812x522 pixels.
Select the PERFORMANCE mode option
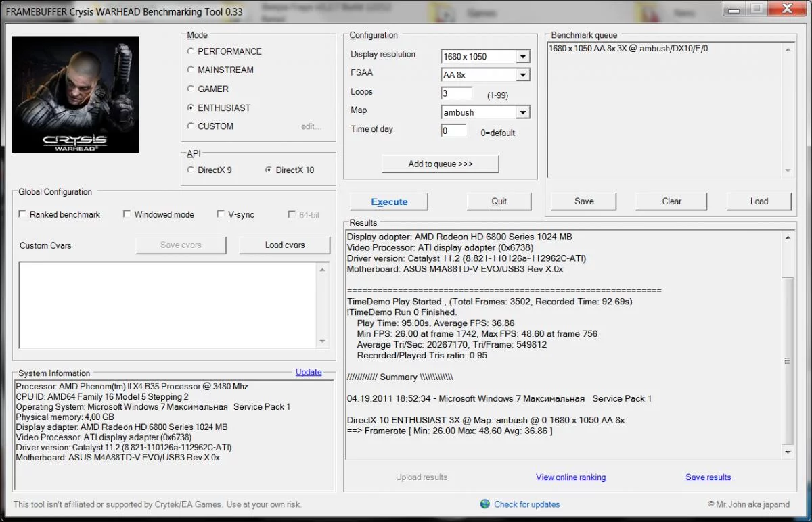191,51
